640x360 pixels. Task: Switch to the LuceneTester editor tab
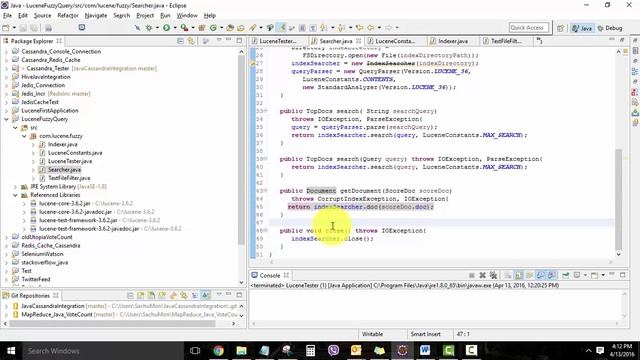[x=278, y=41]
